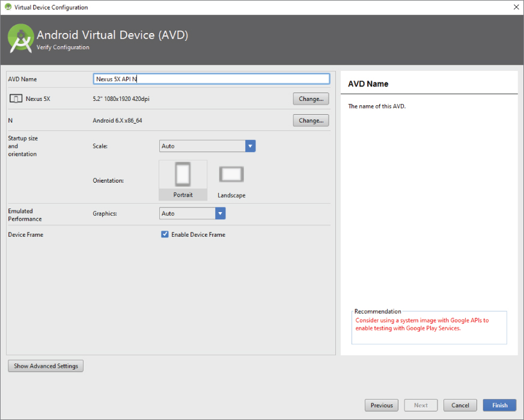Close the Virtual Device Configuration window
Screen dimensions: 524x420
tap(516, 7)
